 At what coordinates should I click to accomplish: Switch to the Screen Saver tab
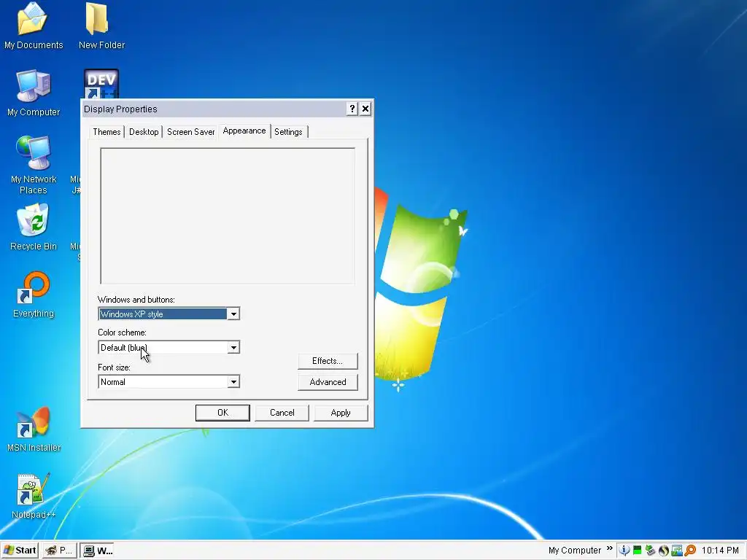pyautogui.click(x=190, y=132)
